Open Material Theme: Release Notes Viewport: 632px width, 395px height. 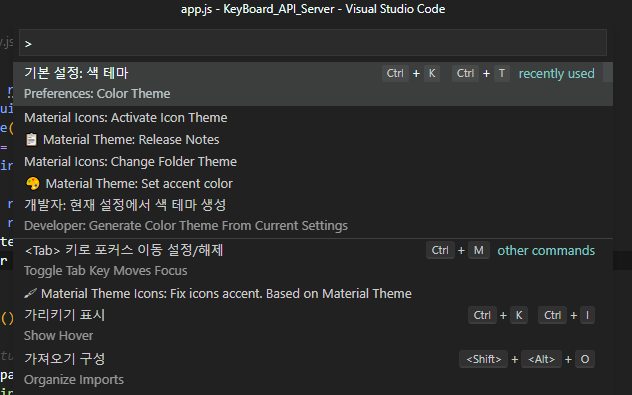313,139
